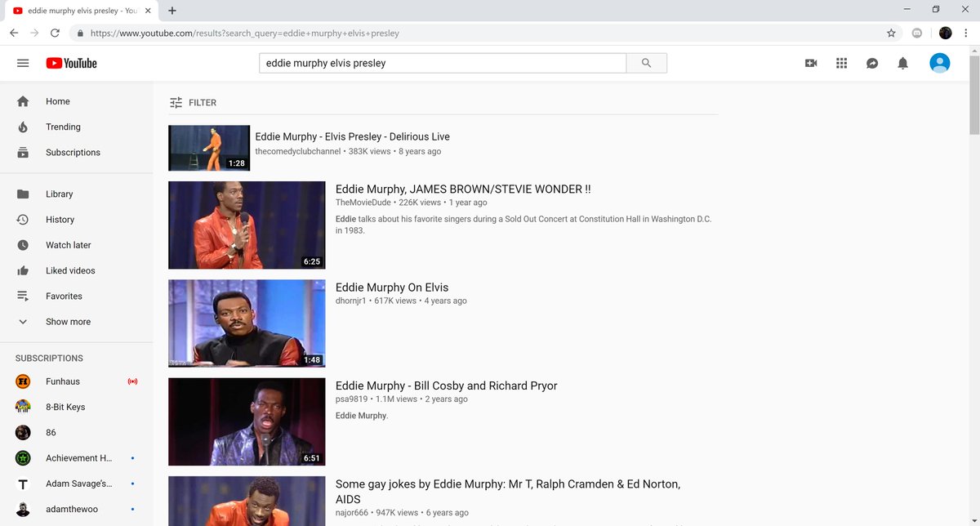Image resolution: width=980 pixels, height=526 pixels.
Task: Open video title Eddie Murphy, JAMES BROWN/STEVIE WONDER
Action: (x=463, y=189)
